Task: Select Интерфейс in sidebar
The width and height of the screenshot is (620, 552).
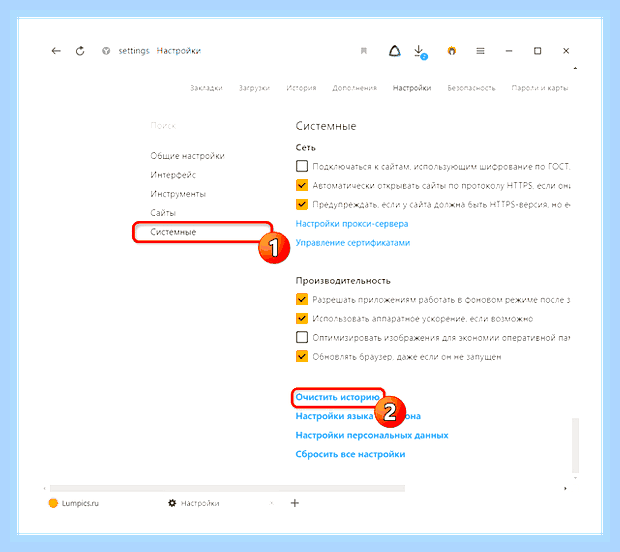Action: 173,175
